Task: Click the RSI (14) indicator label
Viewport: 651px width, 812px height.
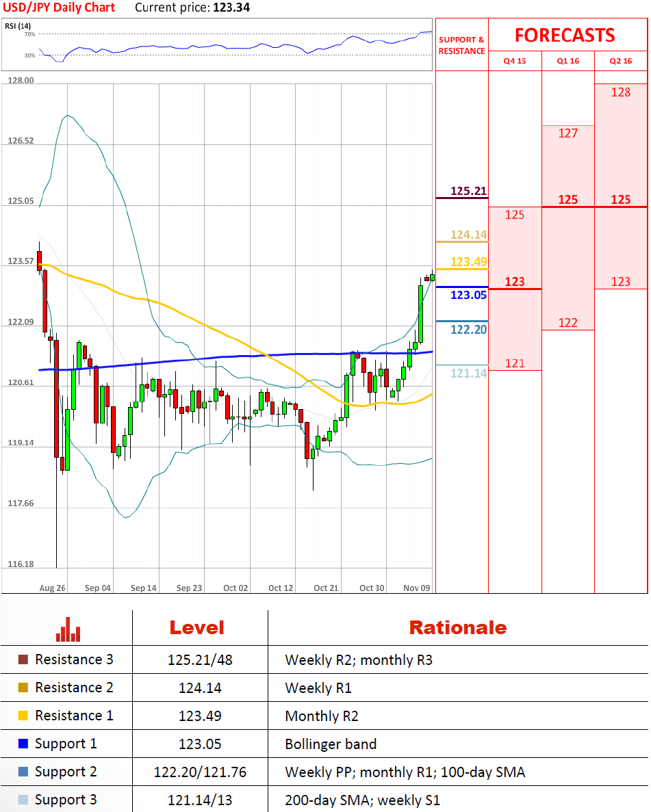Action: pyautogui.click(x=18, y=26)
